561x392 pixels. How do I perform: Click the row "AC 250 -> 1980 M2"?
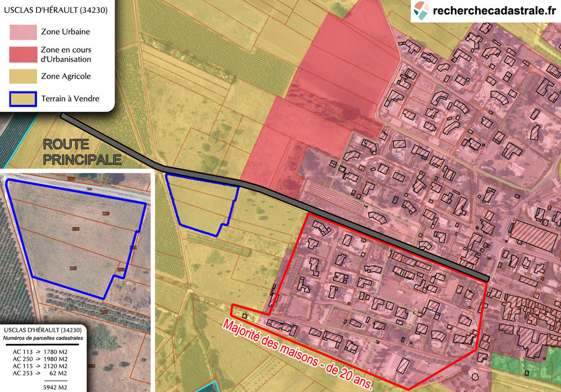[40, 359]
